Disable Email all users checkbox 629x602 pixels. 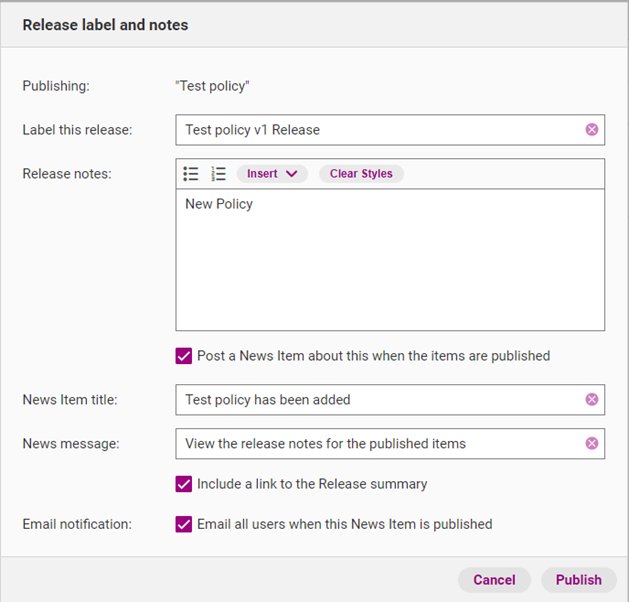tap(184, 524)
